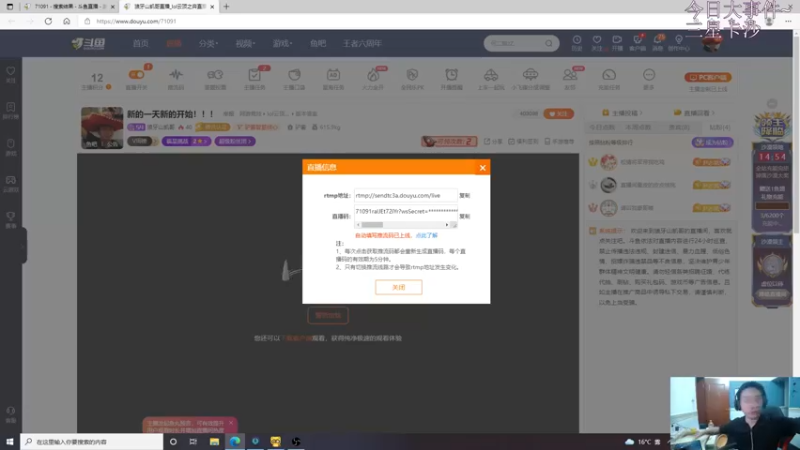The width and height of the screenshot is (800, 450).
Task: Open the UFO-shaped 小飞碟 icon
Action: click(530, 75)
